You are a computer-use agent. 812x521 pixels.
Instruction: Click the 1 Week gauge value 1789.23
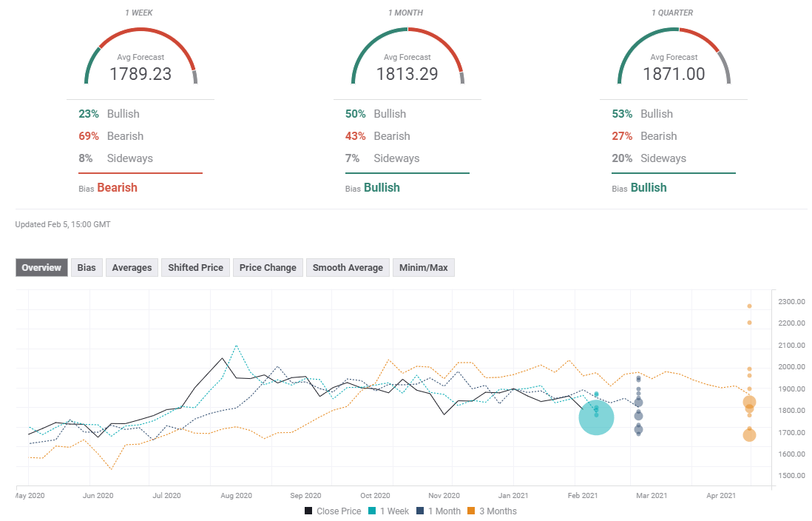point(141,74)
